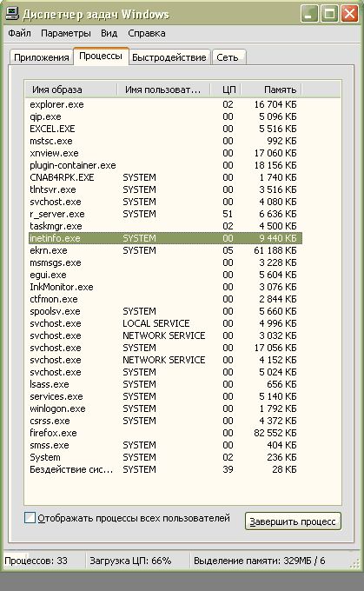
Task: Sort by the ЦП column header
Action: pyautogui.click(x=226, y=90)
